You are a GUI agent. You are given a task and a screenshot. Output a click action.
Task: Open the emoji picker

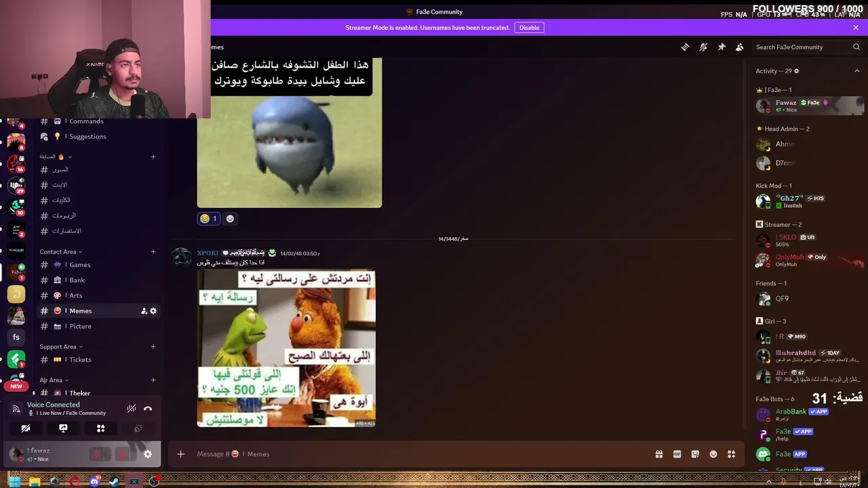tap(713, 454)
